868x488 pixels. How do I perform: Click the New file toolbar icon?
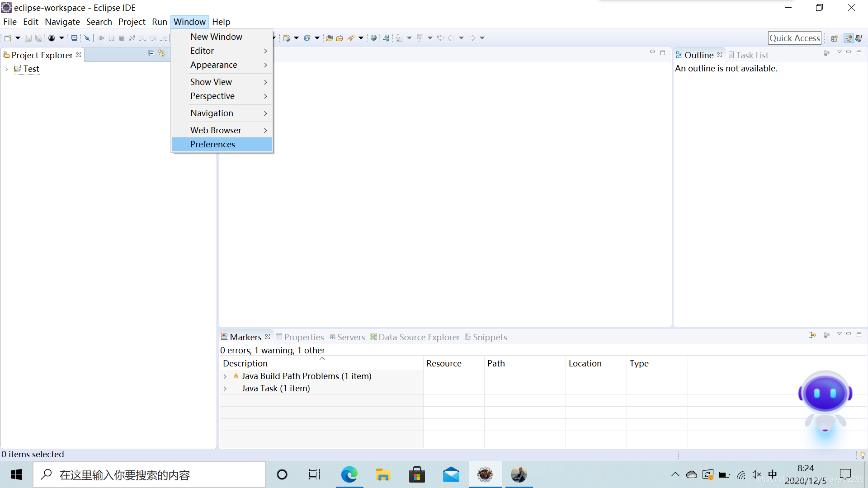coord(8,38)
